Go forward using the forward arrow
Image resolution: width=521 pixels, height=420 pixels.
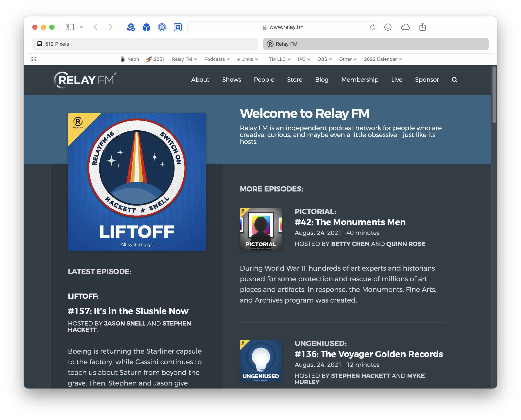click(x=111, y=27)
